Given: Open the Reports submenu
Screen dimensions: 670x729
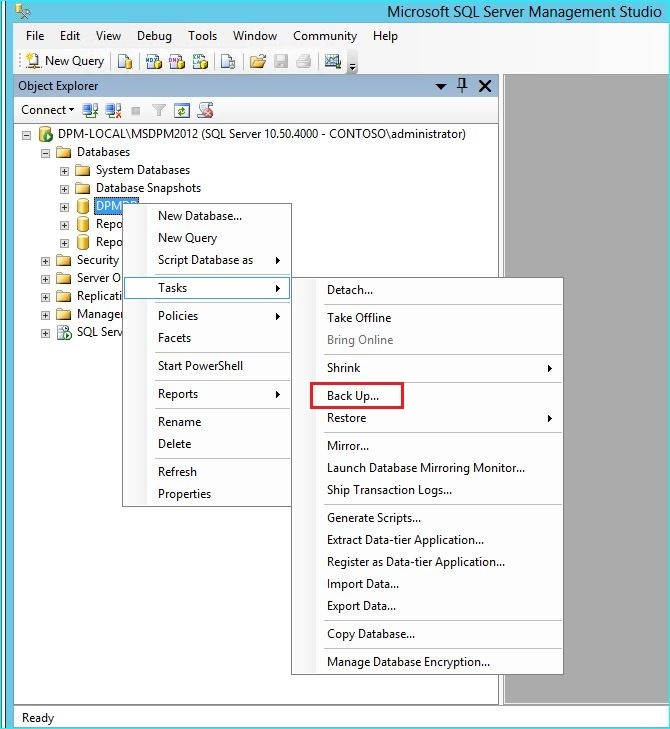Looking at the screenshot, I should pos(207,394).
